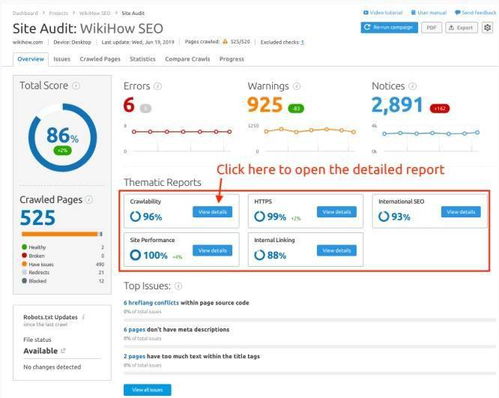Click the Crawled Pages info icon
Image resolution: width=499 pixels, height=398 pixels.
89,200
